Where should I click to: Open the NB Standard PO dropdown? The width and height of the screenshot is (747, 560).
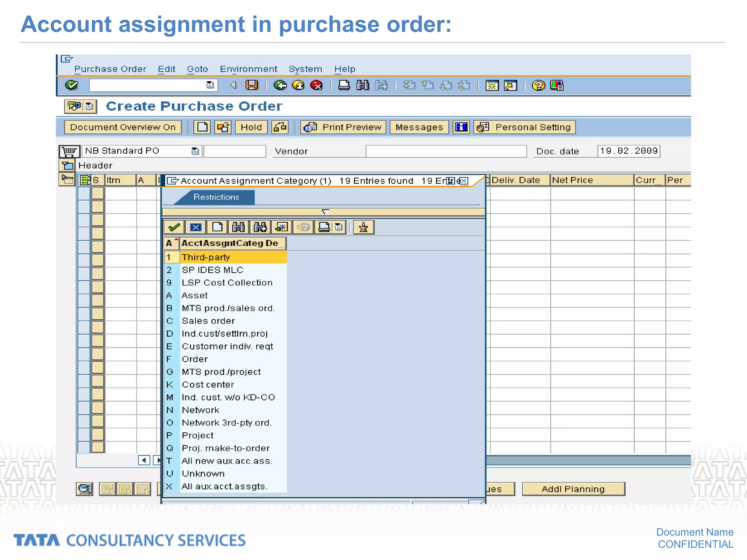(195, 151)
